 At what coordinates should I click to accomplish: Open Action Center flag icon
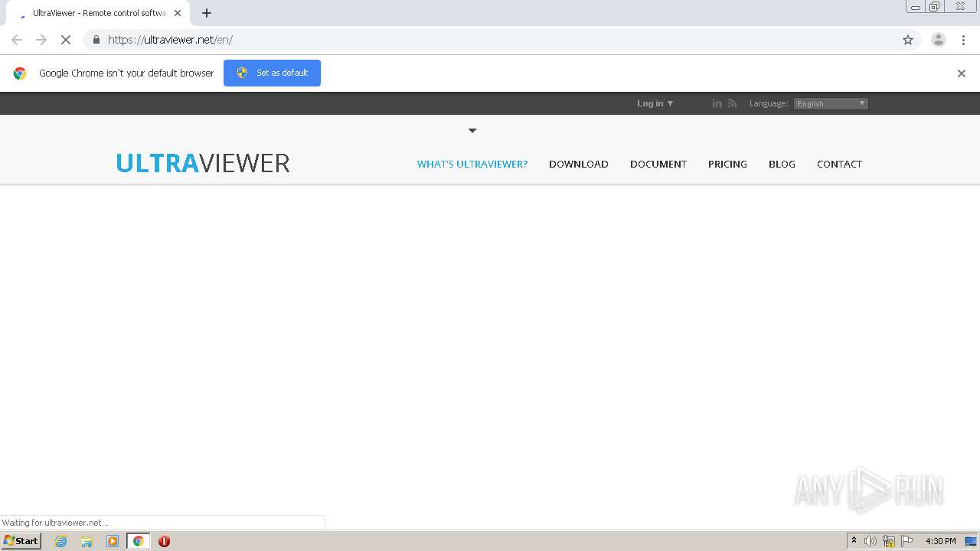point(907,541)
